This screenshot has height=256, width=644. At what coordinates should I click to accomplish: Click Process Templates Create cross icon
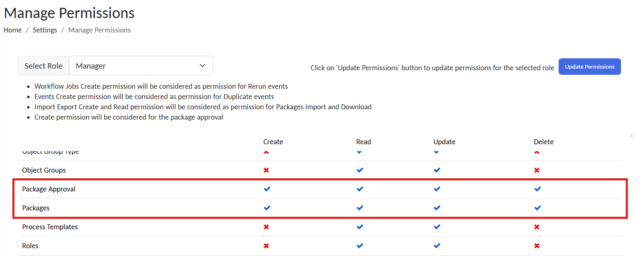266,227
